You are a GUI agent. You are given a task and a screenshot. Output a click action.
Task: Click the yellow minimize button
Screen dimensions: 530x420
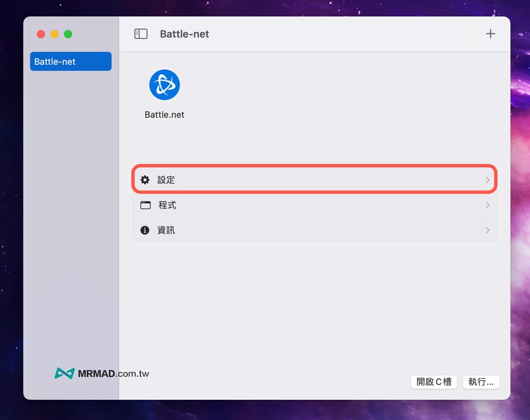[54, 34]
